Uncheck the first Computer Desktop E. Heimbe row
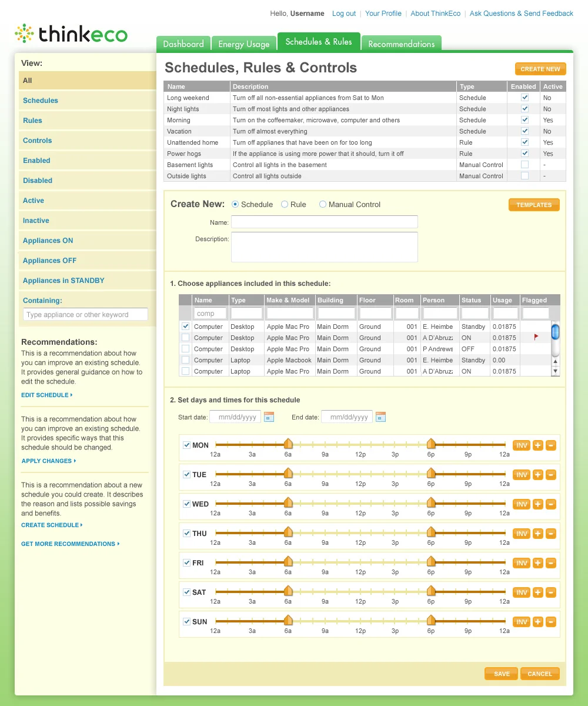The height and width of the screenshot is (706, 588). [x=186, y=327]
